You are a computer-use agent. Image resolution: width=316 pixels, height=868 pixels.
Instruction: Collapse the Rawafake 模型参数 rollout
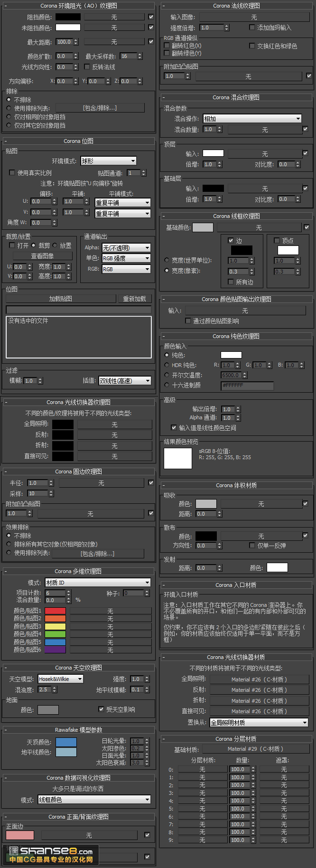(78, 730)
